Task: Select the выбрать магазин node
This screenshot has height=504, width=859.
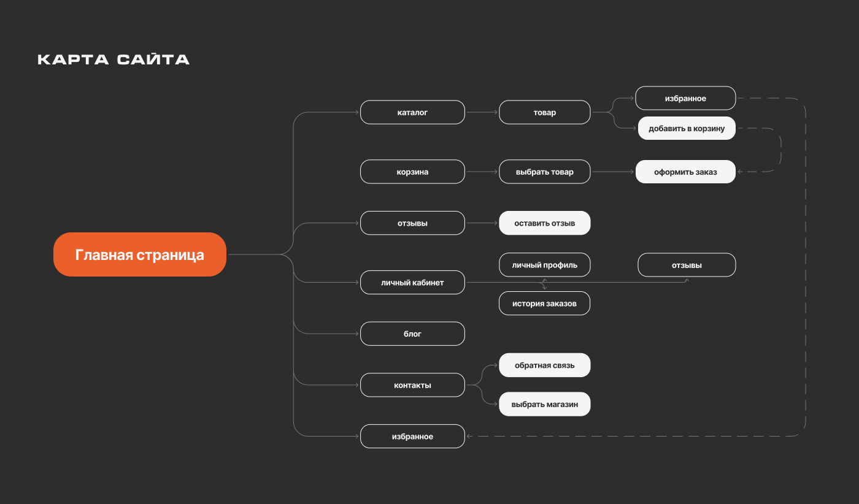Action: coord(545,404)
